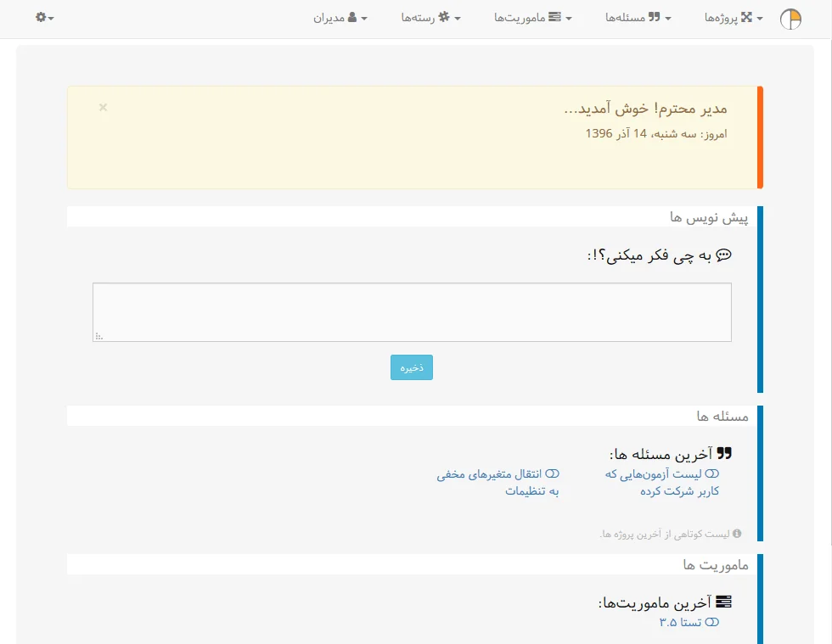The height and width of the screenshot is (644, 832).
Task: Click the speech bubble icon by به چی فکر میکنی
Action: pyautogui.click(x=723, y=255)
